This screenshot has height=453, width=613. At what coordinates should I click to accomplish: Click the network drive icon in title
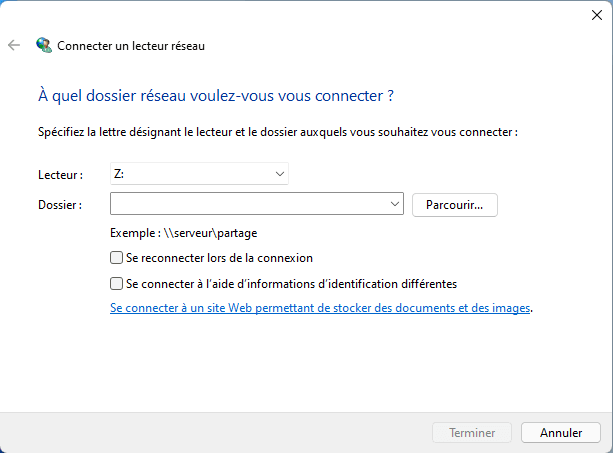(x=43, y=45)
